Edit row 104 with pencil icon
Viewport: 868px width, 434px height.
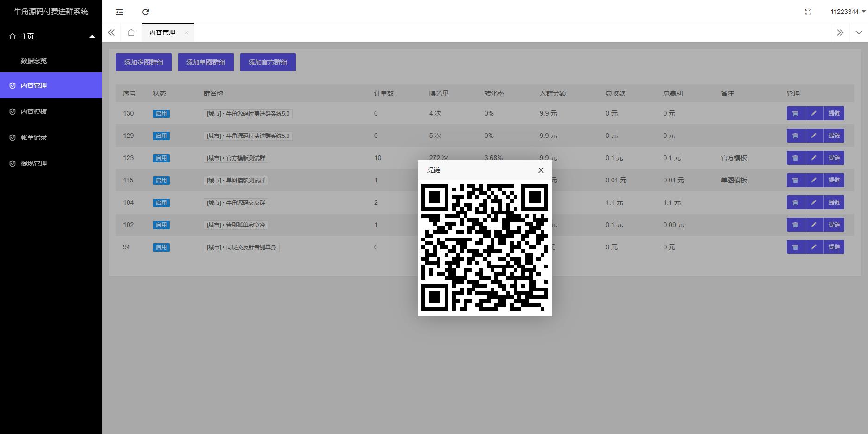click(814, 202)
